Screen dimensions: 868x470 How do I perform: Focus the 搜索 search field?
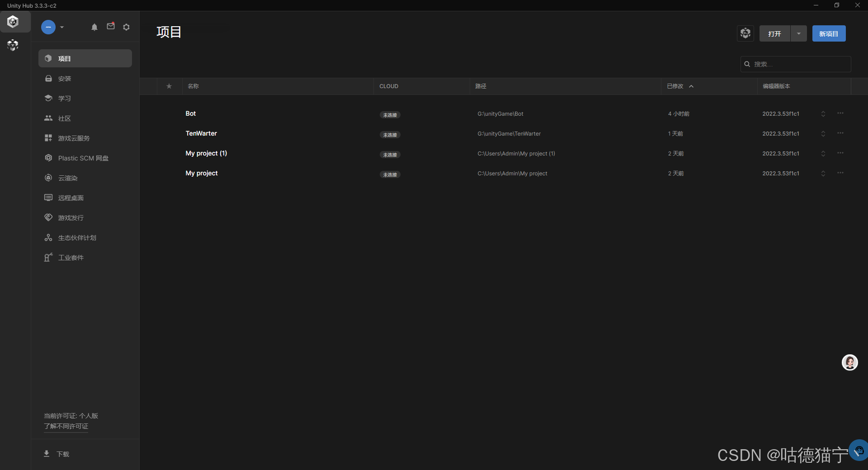(796, 64)
